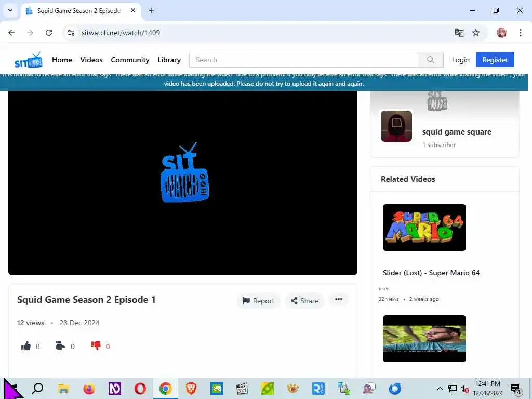Select the Squid Game Season 2 Episode tab
The height and width of the screenshot is (399, 532).
pos(81,11)
